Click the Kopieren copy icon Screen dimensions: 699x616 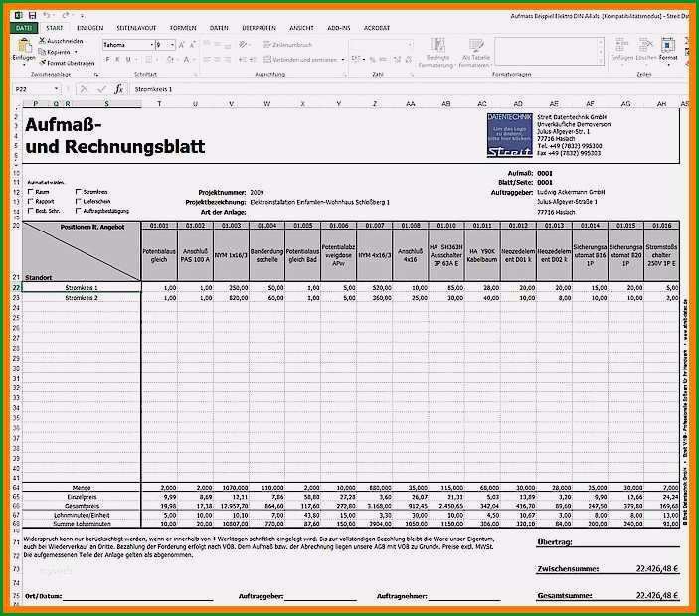pos(42,52)
